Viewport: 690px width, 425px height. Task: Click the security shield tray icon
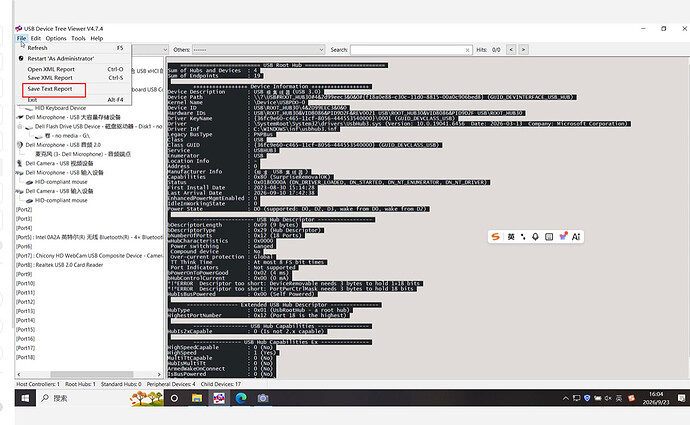587,398
